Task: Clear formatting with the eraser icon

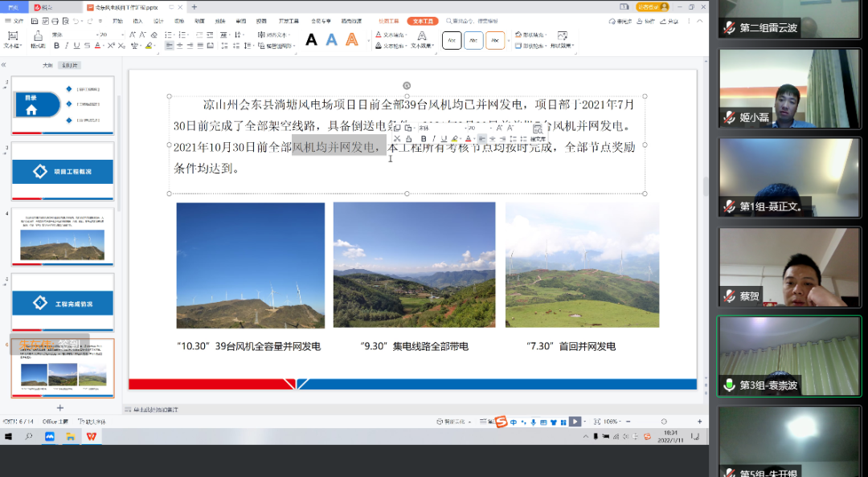Action: tap(154, 35)
